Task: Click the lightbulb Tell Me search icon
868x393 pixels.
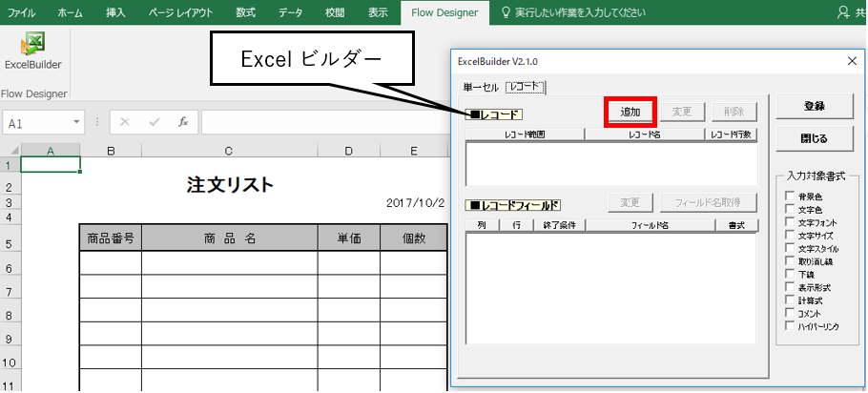Action: (x=505, y=12)
